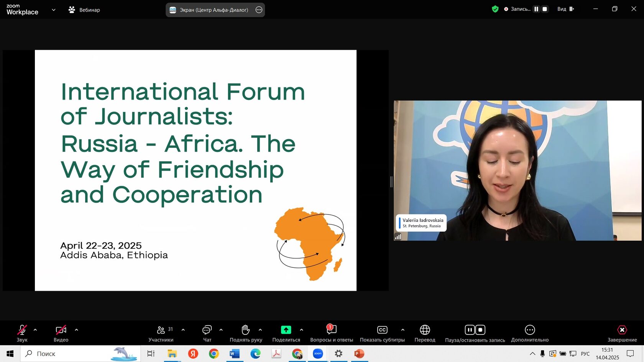Expand share options arrow beside Поделиться
The width and height of the screenshot is (644, 362).
[301, 330]
